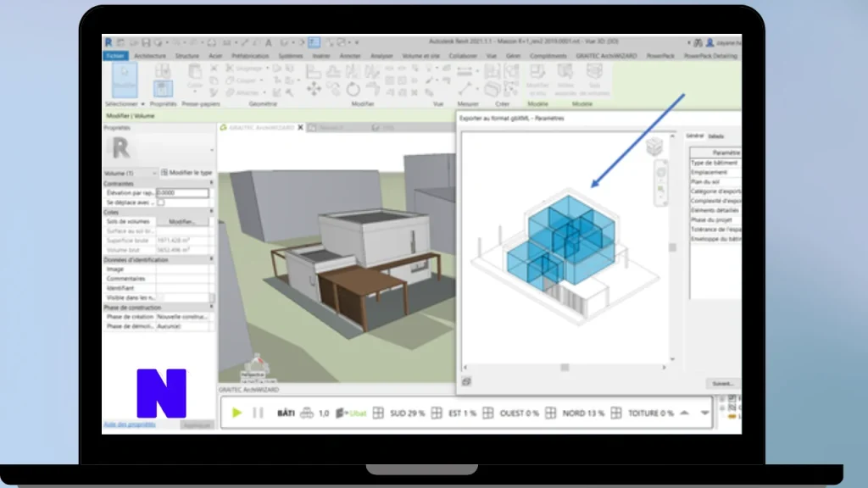The width and height of the screenshot is (868, 488).
Task: Collapse the Cotes section
Action: (x=211, y=211)
